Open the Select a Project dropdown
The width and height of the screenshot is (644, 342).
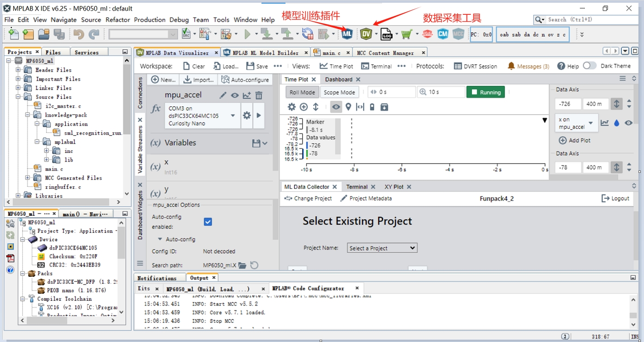click(x=382, y=248)
